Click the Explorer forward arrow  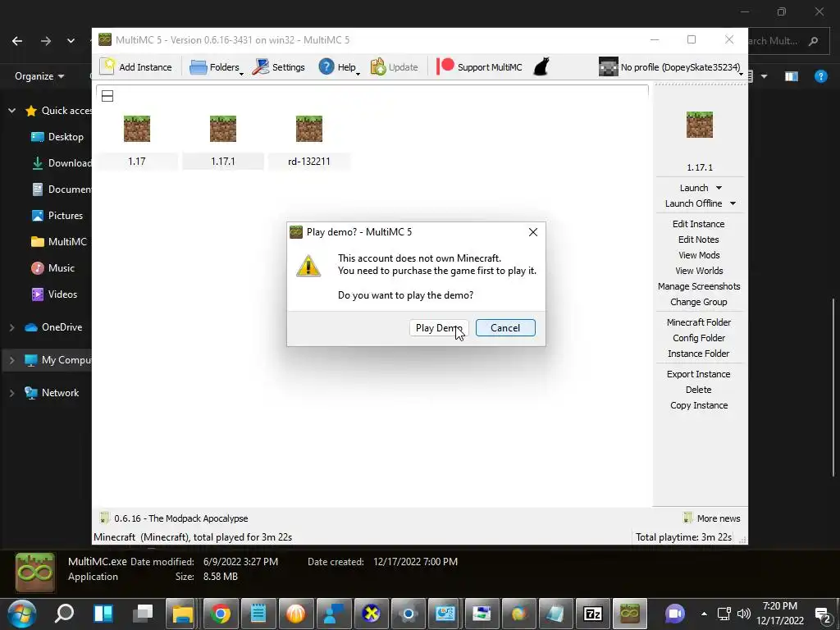coord(46,41)
